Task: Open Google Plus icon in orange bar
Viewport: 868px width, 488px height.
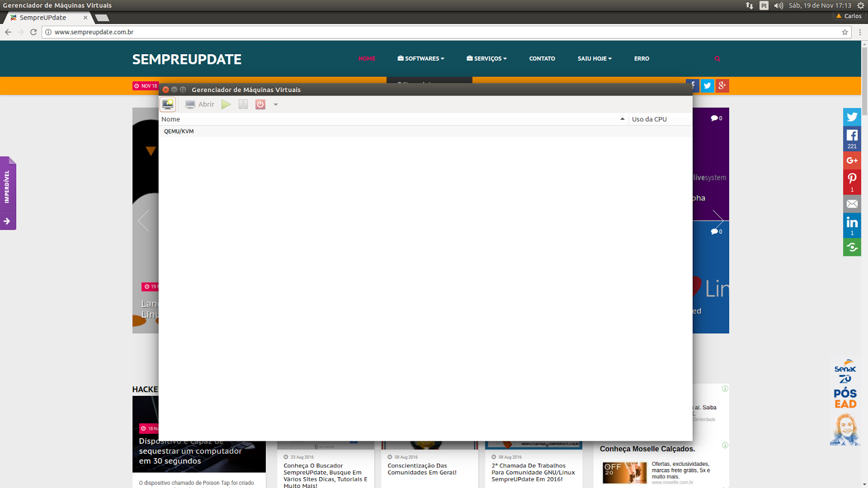Action: (x=722, y=86)
